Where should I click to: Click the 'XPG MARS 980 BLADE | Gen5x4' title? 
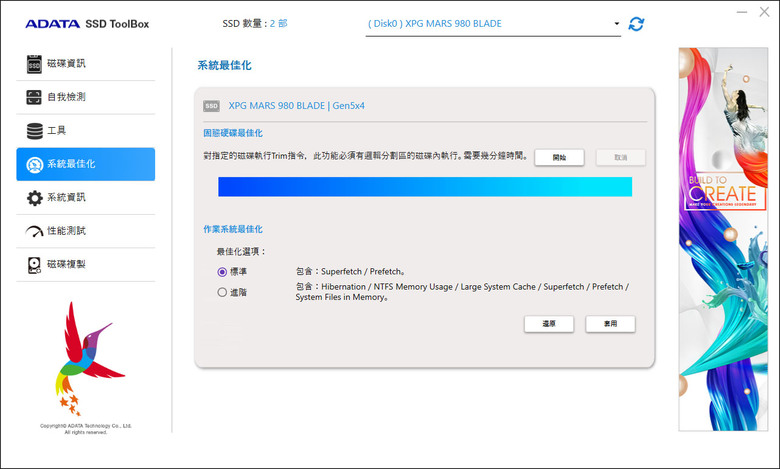click(296, 106)
